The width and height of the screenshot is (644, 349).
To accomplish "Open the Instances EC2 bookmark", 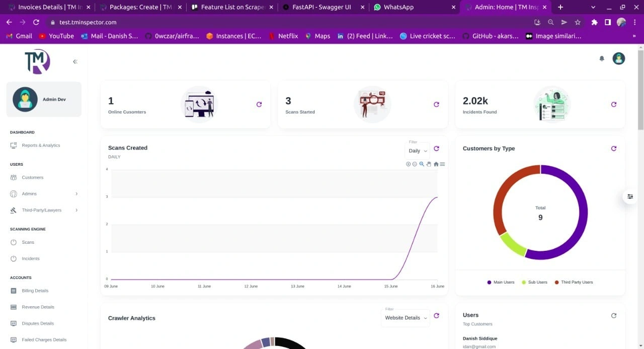I will click(x=234, y=36).
